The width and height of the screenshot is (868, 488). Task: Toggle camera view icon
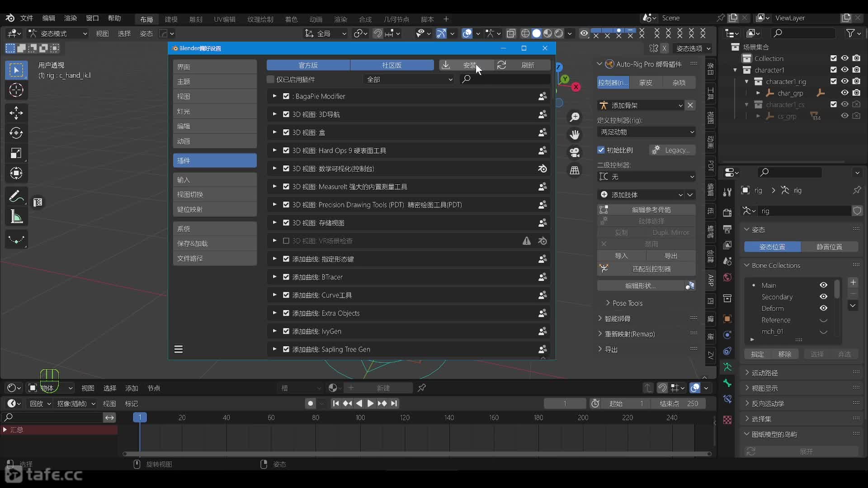[575, 152]
